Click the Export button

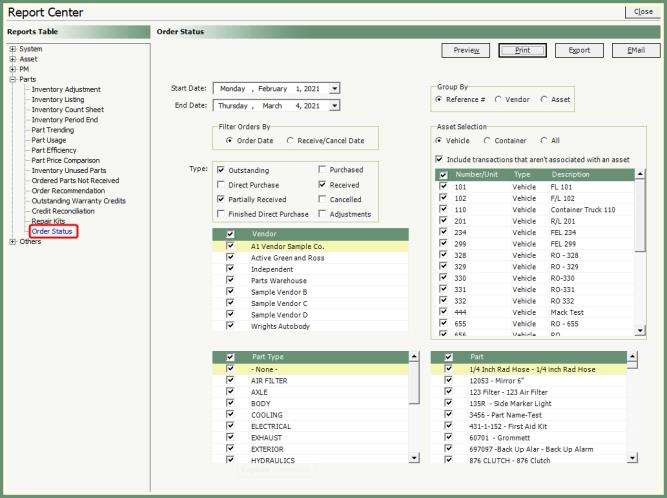(x=580, y=50)
